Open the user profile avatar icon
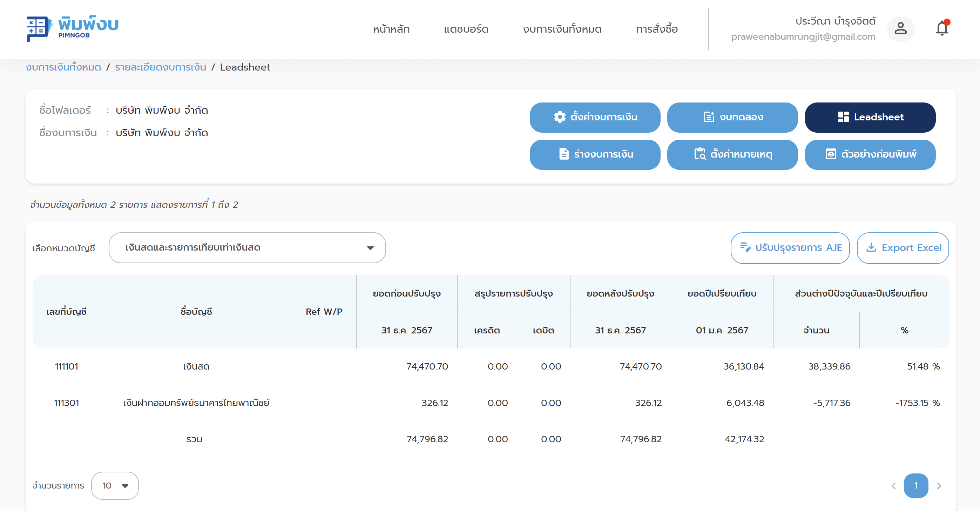This screenshot has height=511, width=980. tap(900, 28)
